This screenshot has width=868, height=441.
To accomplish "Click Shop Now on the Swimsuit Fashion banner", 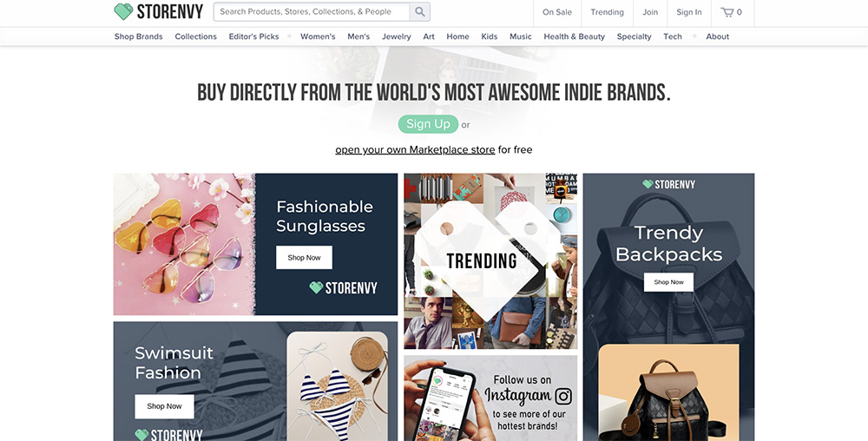I will click(x=164, y=406).
